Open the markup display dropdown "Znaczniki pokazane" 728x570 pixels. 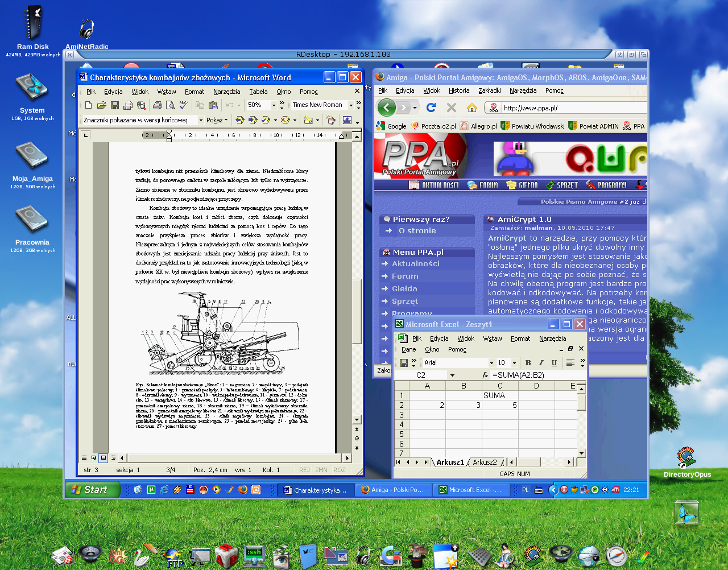(200, 120)
